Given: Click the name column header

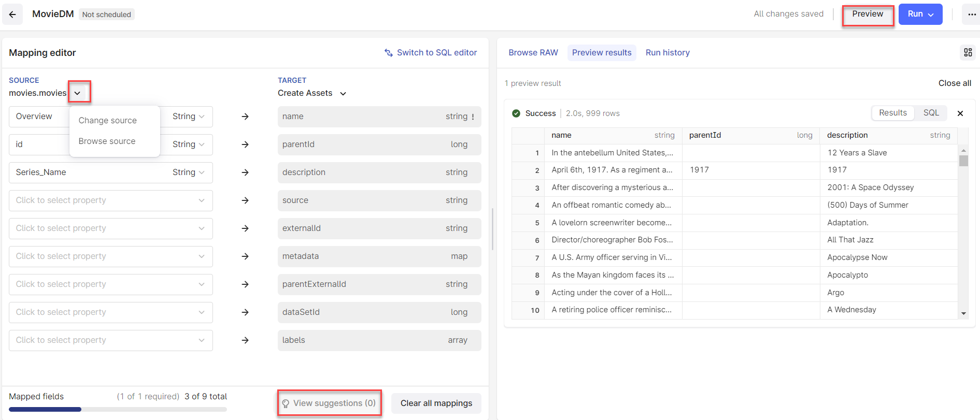Looking at the screenshot, I should point(613,135).
